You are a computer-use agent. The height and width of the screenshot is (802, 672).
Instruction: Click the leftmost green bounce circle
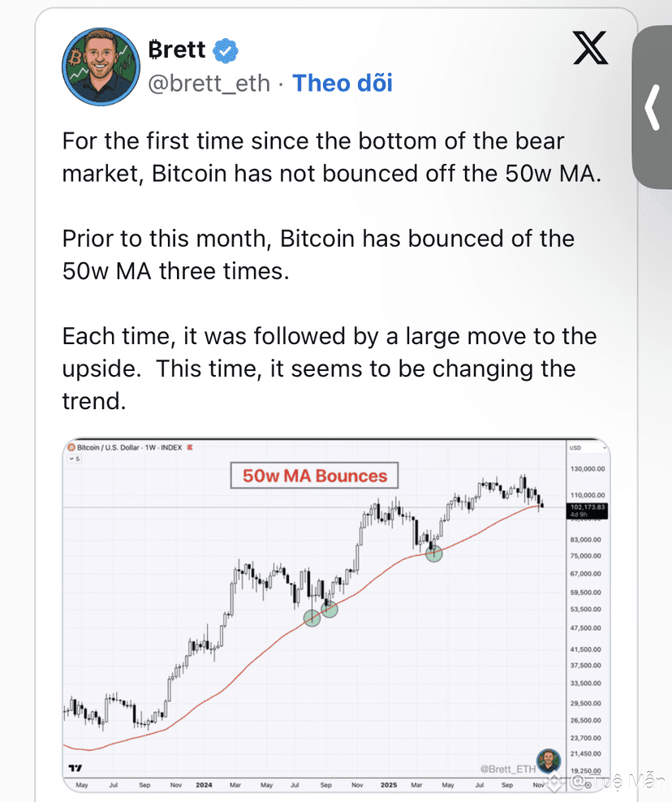312,618
